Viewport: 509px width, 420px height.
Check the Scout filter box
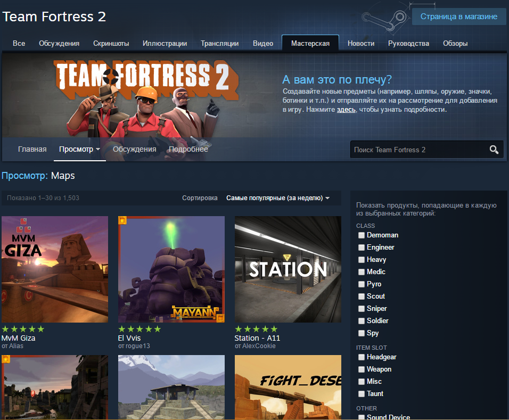tap(362, 297)
